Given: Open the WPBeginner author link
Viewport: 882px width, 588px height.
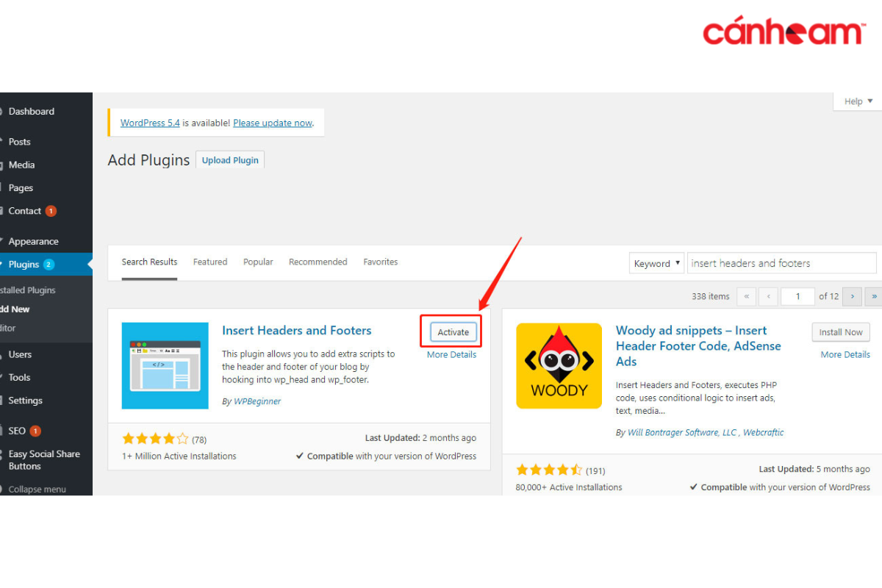Looking at the screenshot, I should [x=257, y=401].
